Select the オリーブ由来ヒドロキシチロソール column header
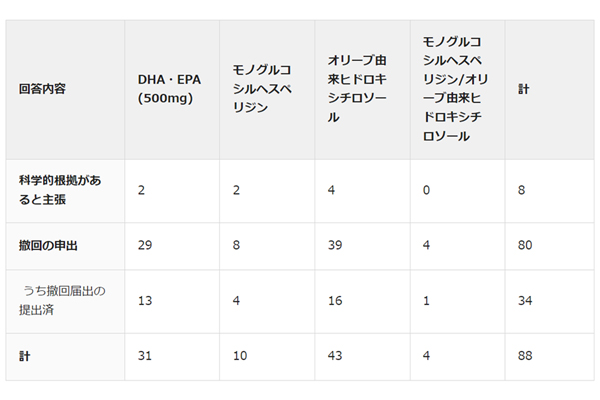This screenshot has width=600, height=400. (x=356, y=89)
